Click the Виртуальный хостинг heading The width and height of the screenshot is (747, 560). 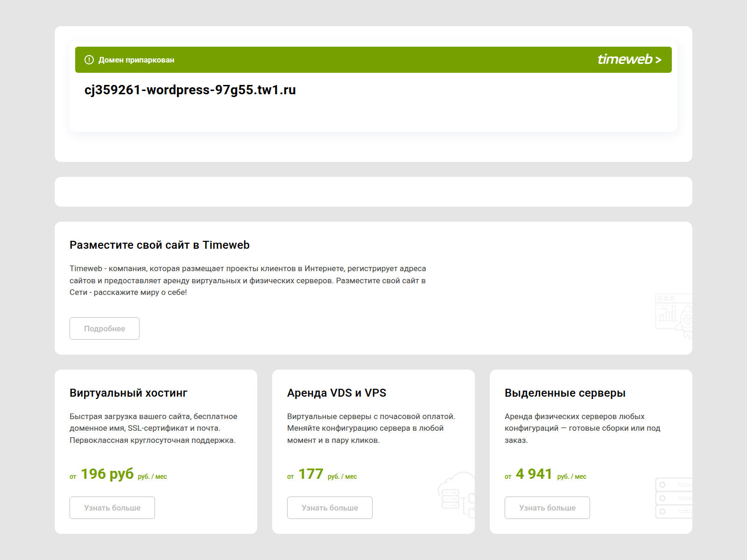tap(128, 393)
